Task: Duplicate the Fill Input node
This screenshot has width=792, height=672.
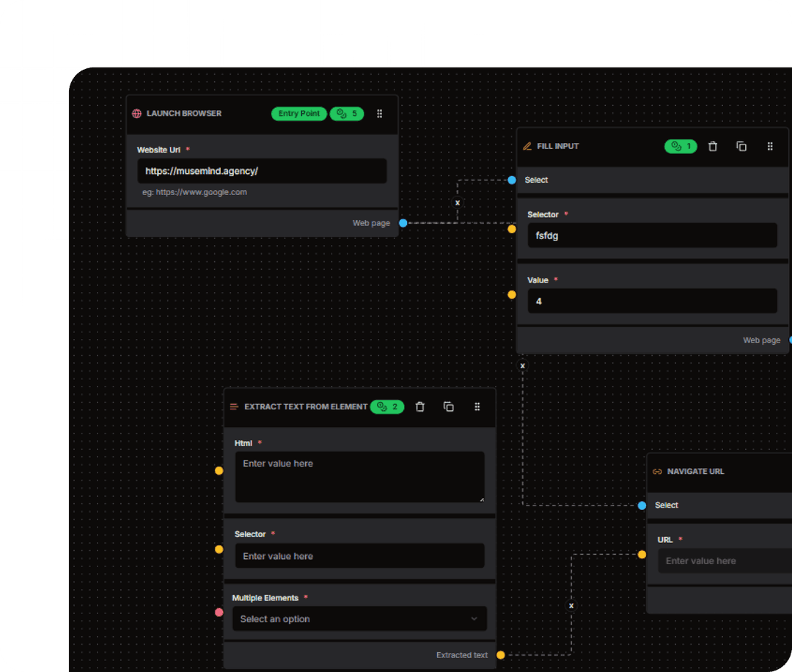Action: click(741, 147)
